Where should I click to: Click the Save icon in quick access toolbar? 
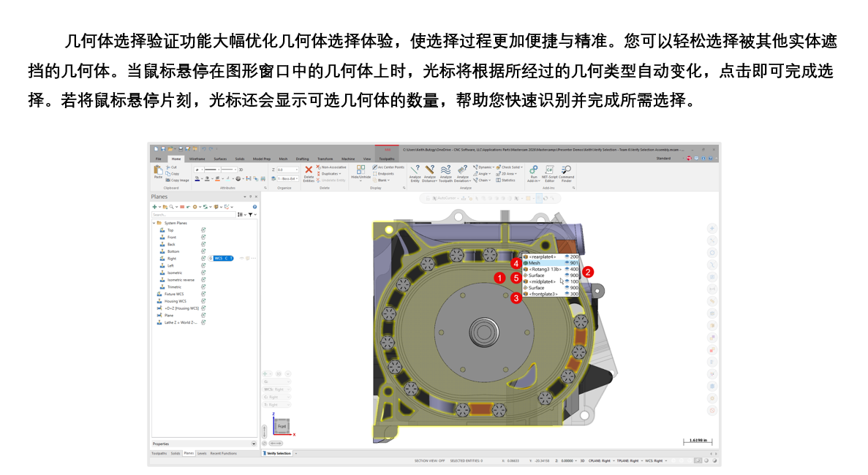tap(163, 149)
